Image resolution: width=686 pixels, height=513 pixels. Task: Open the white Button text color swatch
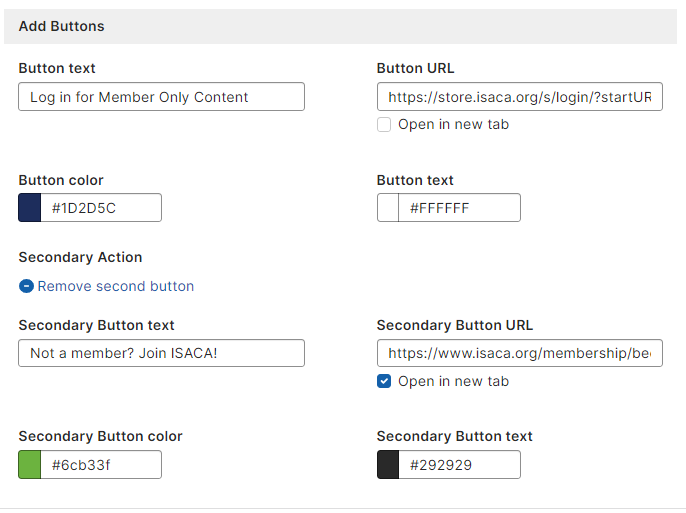[x=388, y=208]
